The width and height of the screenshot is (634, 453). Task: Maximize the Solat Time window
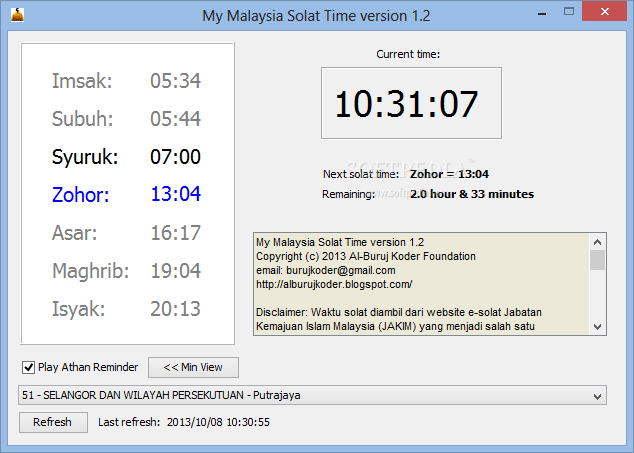(569, 12)
